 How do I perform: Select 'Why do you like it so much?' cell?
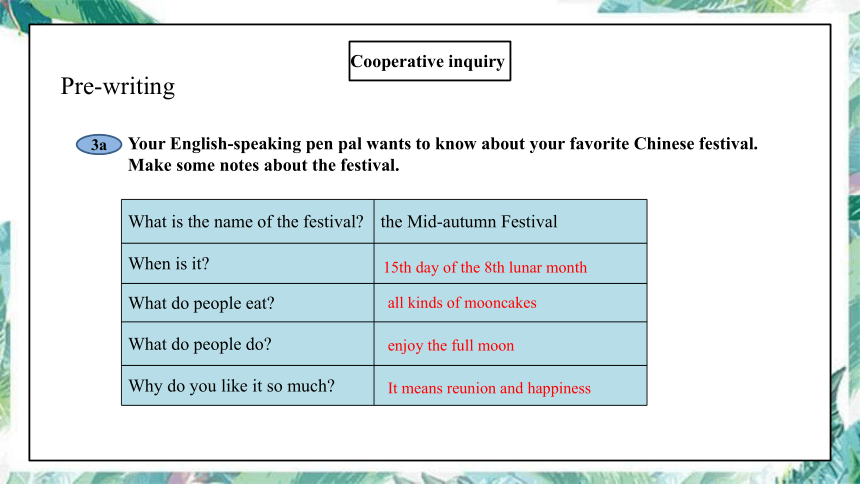[247, 386]
